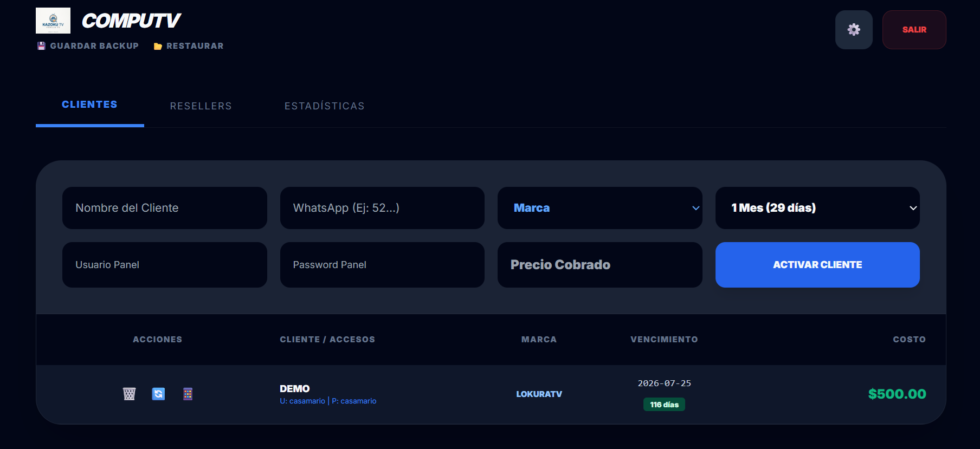The image size is (980, 449).
Task: Click the blue renew icon for DEMO
Action: [x=158, y=394]
